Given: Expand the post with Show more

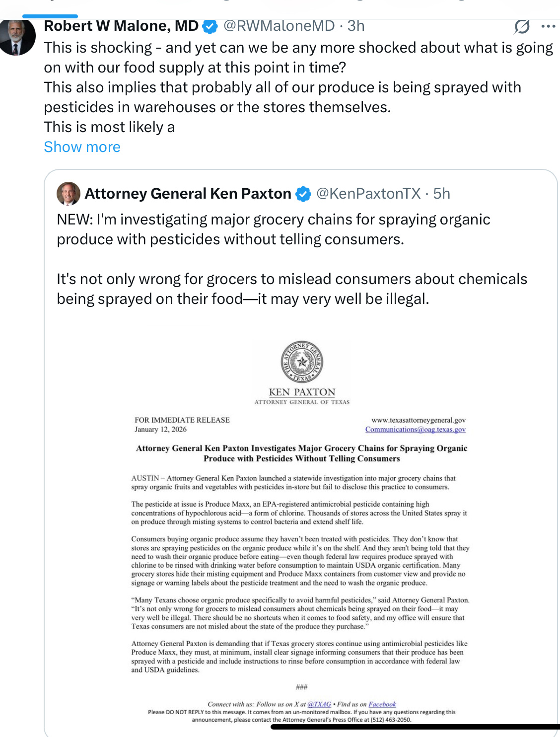Looking at the screenshot, I should [x=82, y=147].
